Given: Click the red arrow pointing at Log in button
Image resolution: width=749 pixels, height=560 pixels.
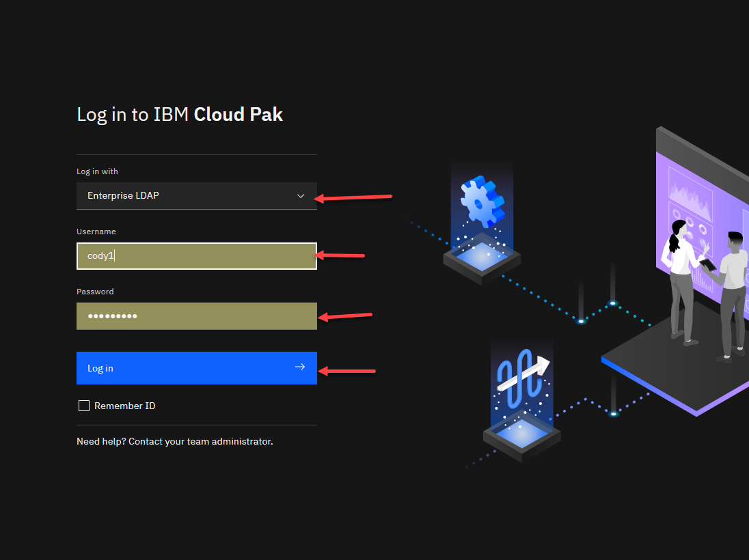Looking at the screenshot, I should [348, 371].
